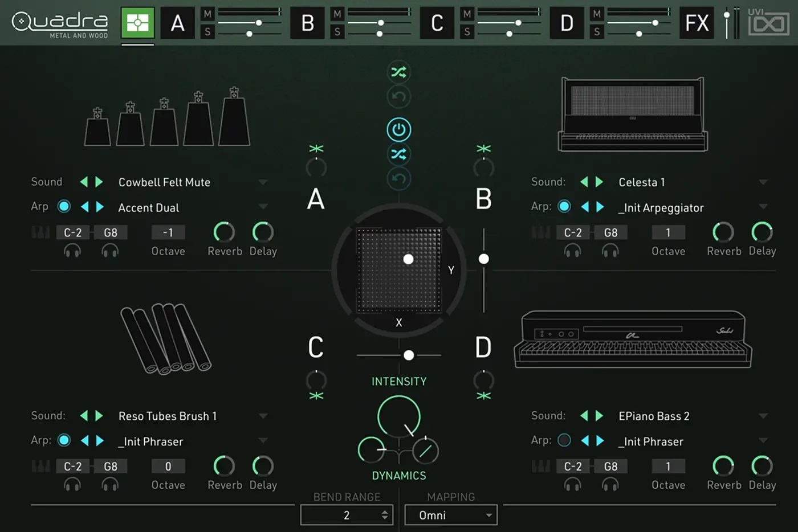Screen dimensions: 798x532
Task: Click headphone icon under G8 in Celesta layer
Action: click(610, 251)
